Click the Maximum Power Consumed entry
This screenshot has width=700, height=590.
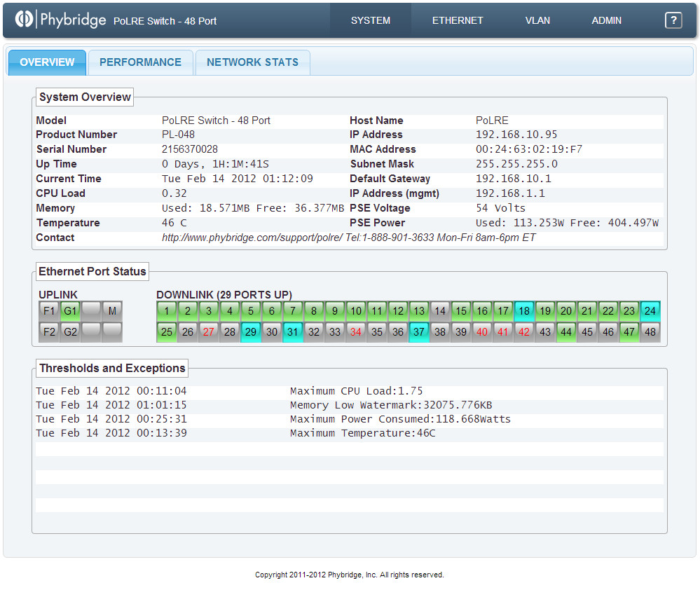point(400,419)
